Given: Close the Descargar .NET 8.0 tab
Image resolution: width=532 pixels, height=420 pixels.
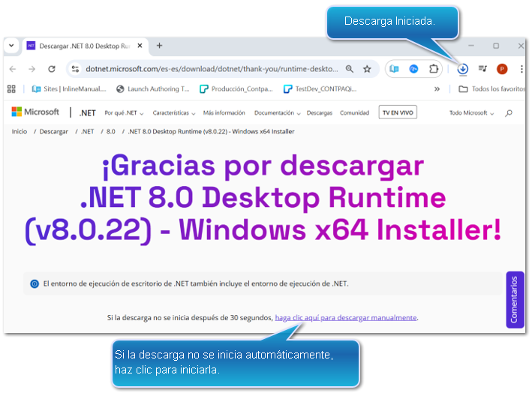Looking at the screenshot, I should (140, 46).
